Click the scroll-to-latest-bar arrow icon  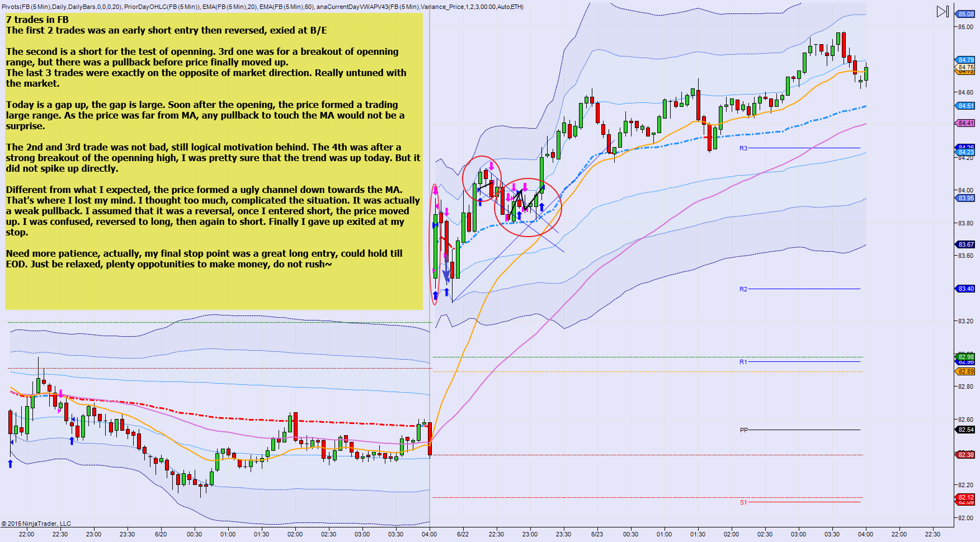click(x=943, y=12)
